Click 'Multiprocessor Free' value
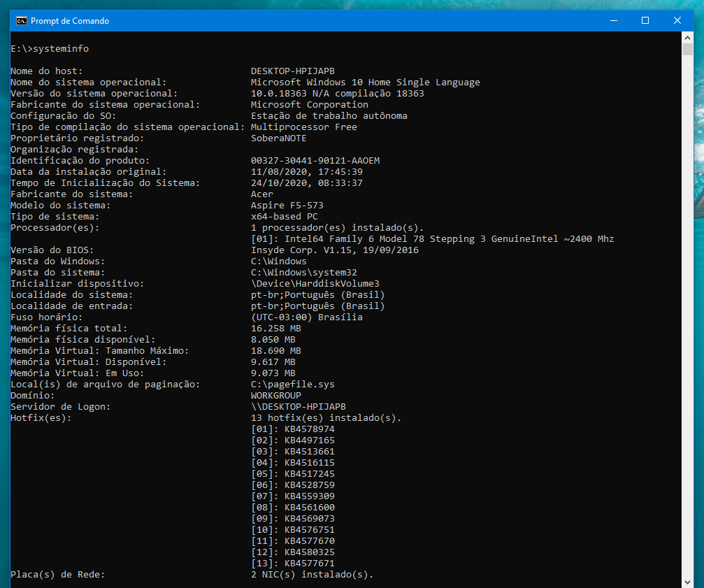The width and height of the screenshot is (704, 588). pos(304,127)
